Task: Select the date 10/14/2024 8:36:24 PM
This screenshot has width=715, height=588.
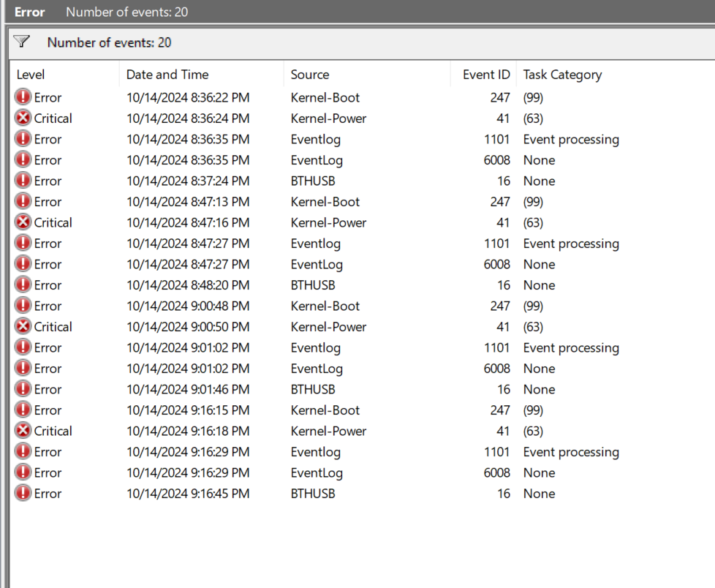Action: [x=188, y=118]
